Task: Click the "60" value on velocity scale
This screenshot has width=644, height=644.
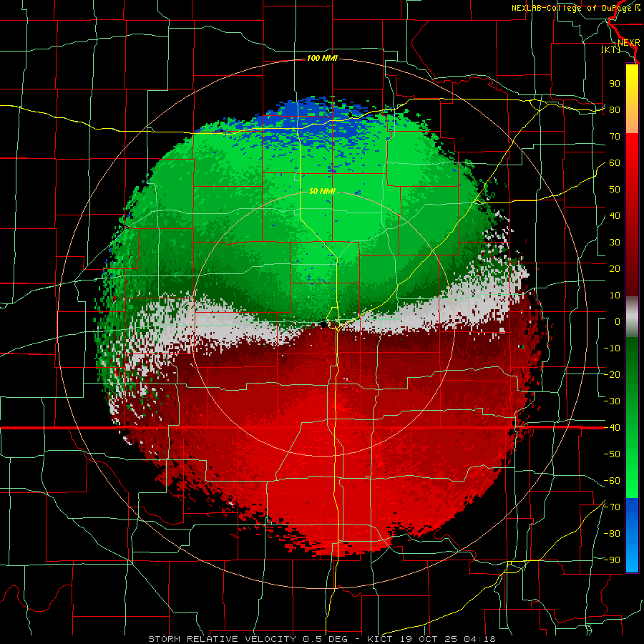Action: click(x=615, y=163)
